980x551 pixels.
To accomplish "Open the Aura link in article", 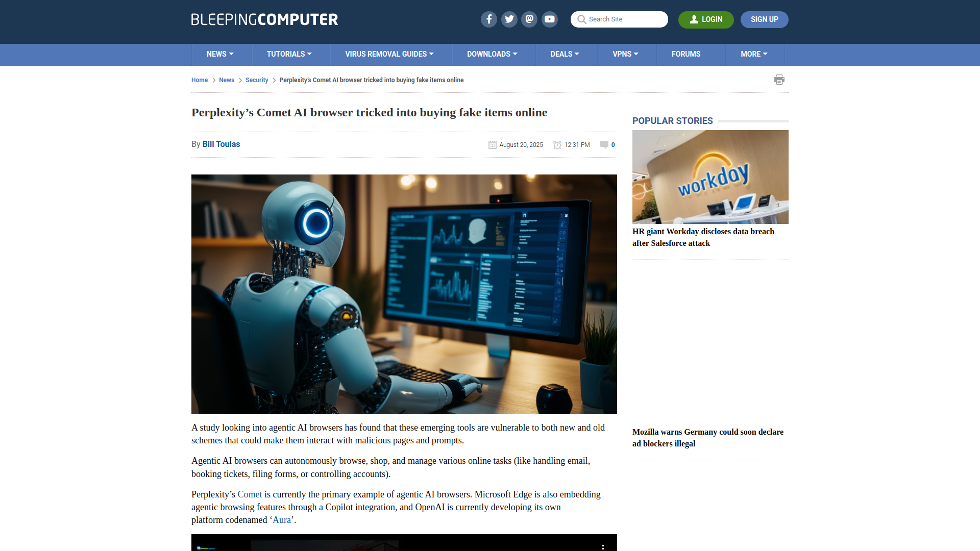I will click(282, 520).
